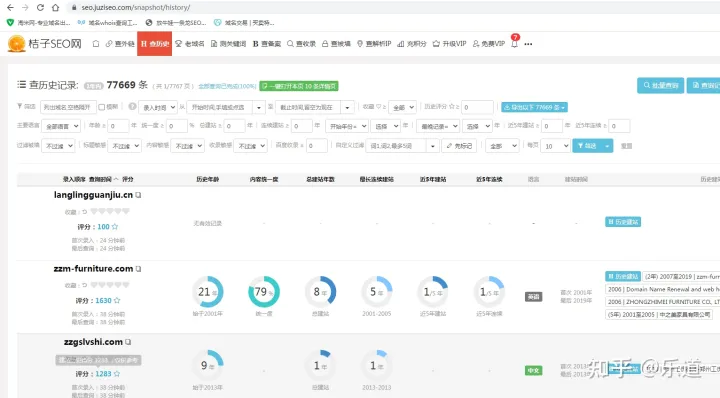Click copy icon next to zzgslvshi.com

(x=128, y=342)
